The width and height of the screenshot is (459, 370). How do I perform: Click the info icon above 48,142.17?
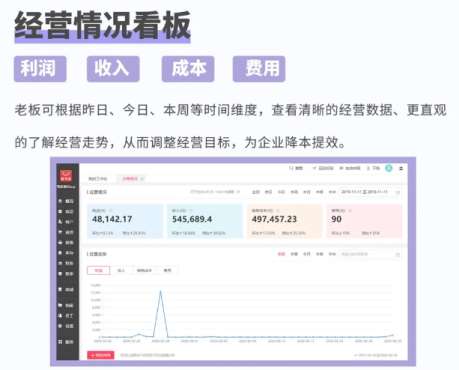(x=110, y=211)
